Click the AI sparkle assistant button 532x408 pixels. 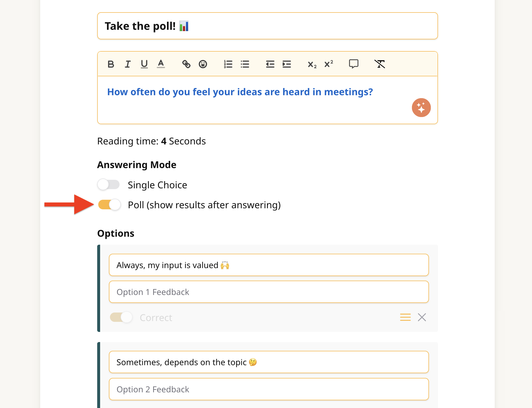pyautogui.click(x=421, y=108)
